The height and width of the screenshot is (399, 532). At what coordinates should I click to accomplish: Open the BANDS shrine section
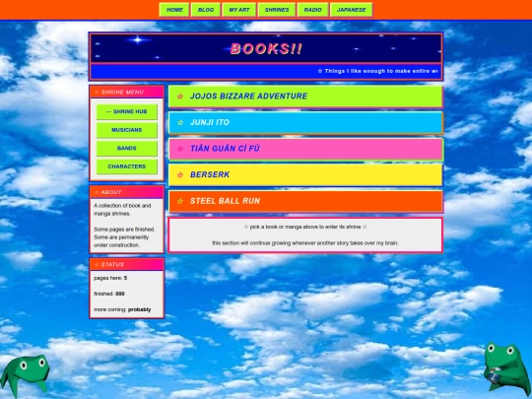tap(126, 148)
